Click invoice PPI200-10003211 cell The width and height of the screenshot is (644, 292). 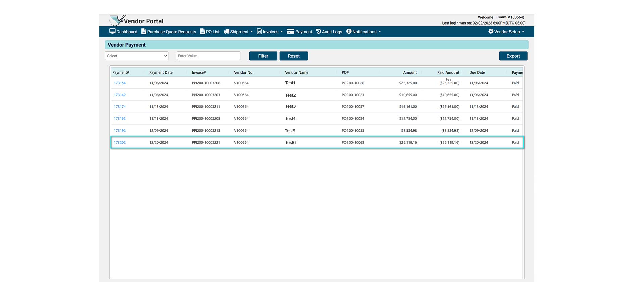click(206, 107)
